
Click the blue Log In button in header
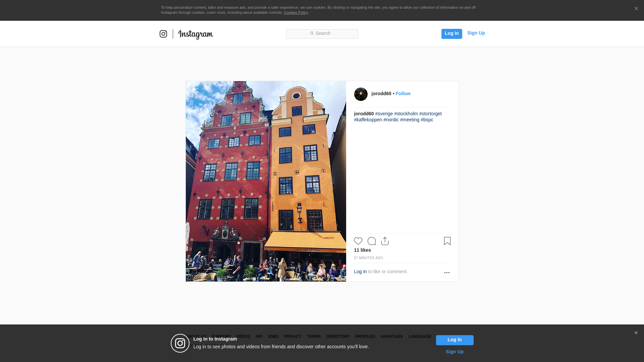tap(451, 34)
